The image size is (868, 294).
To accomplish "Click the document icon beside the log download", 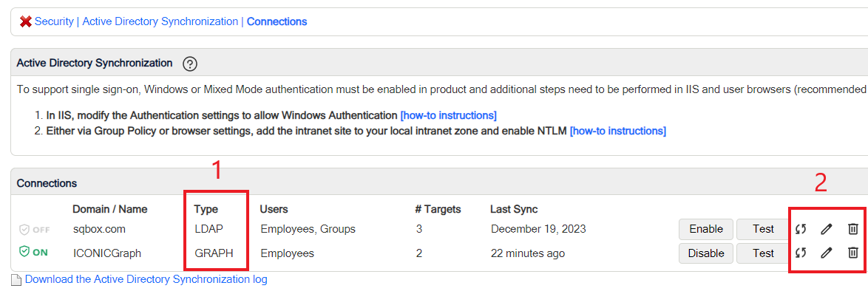I will click(16, 280).
